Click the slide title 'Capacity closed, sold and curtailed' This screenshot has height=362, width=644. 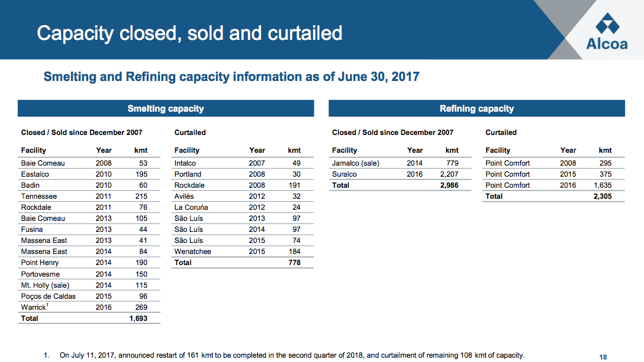[x=189, y=33]
